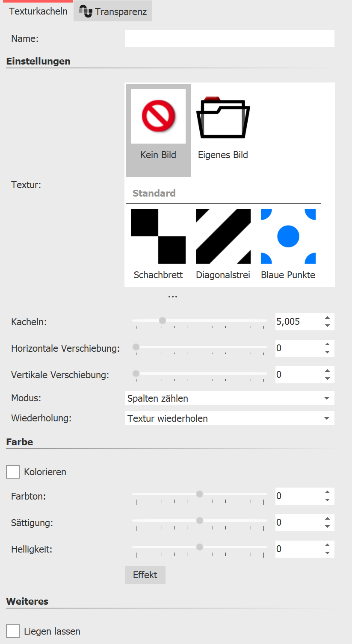Screen dimensions: 352x644
Task: Check the "Liegen lassen" option
Action: click(x=12, y=631)
